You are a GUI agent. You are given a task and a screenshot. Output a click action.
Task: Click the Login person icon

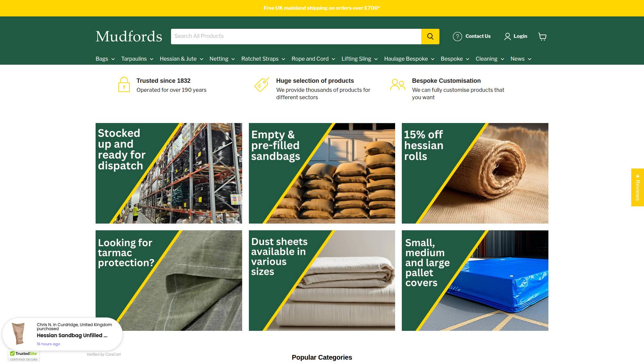(507, 36)
